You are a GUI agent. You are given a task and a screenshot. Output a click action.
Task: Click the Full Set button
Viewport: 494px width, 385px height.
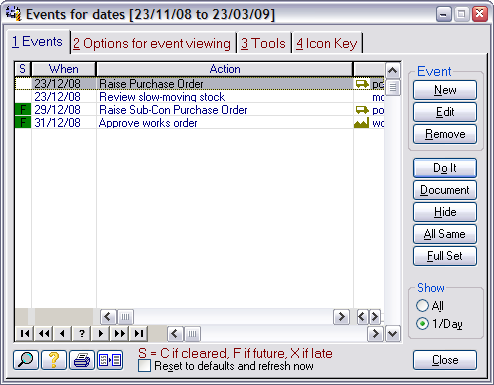[x=445, y=256]
